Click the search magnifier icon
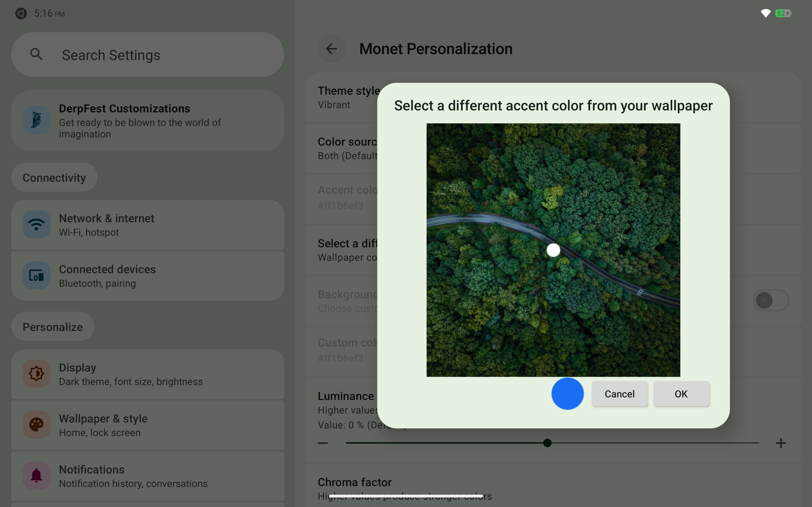The height and width of the screenshot is (507, 812). tap(36, 54)
